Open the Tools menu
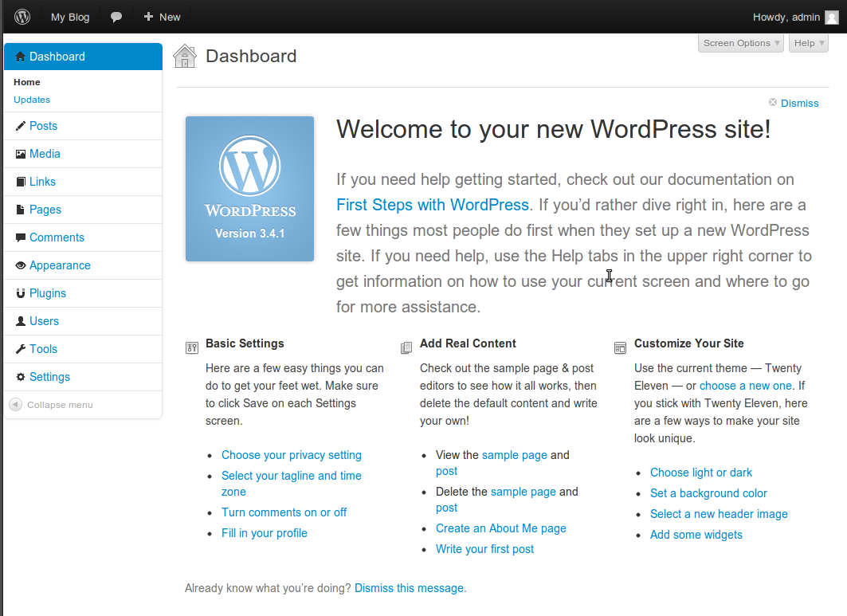This screenshot has width=847, height=616. (43, 349)
